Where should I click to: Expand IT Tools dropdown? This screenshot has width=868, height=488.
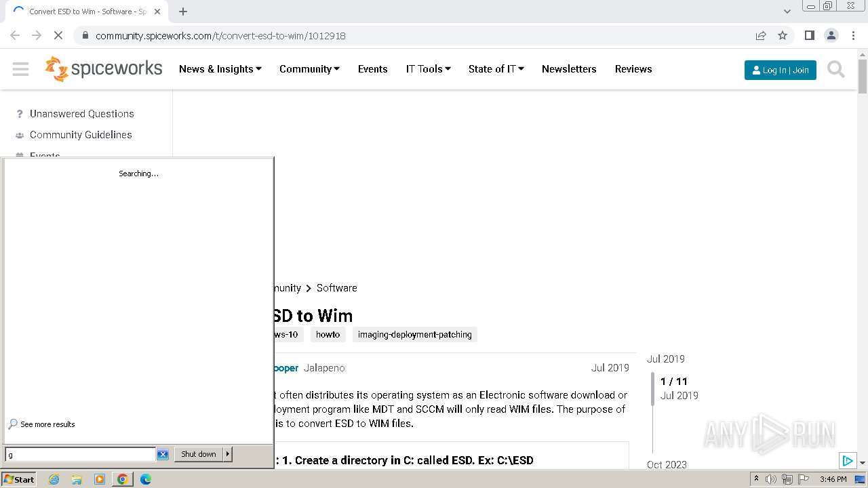click(x=428, y=69)
